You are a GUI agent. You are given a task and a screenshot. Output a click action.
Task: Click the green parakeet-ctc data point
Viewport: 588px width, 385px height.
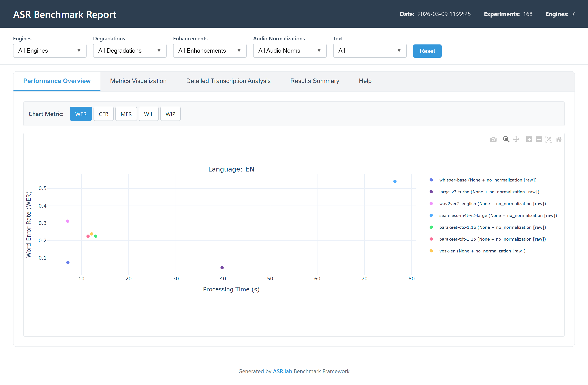pos(96,236)
